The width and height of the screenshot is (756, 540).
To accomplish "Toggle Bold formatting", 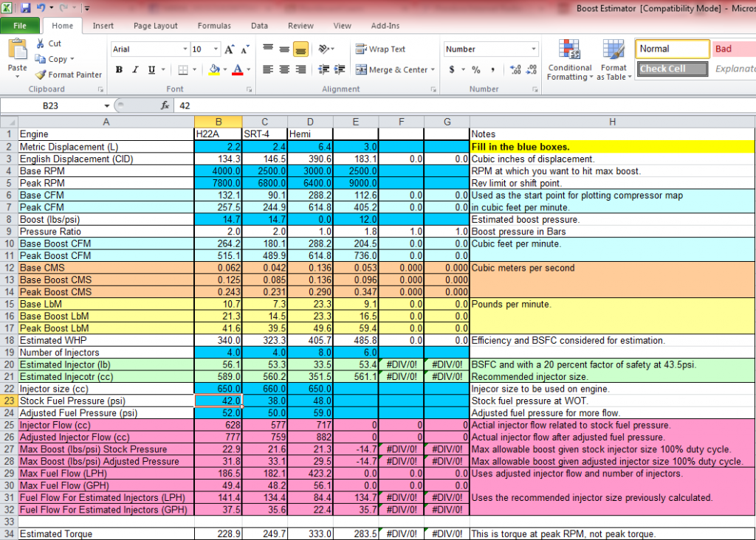I will pos(119,69).
